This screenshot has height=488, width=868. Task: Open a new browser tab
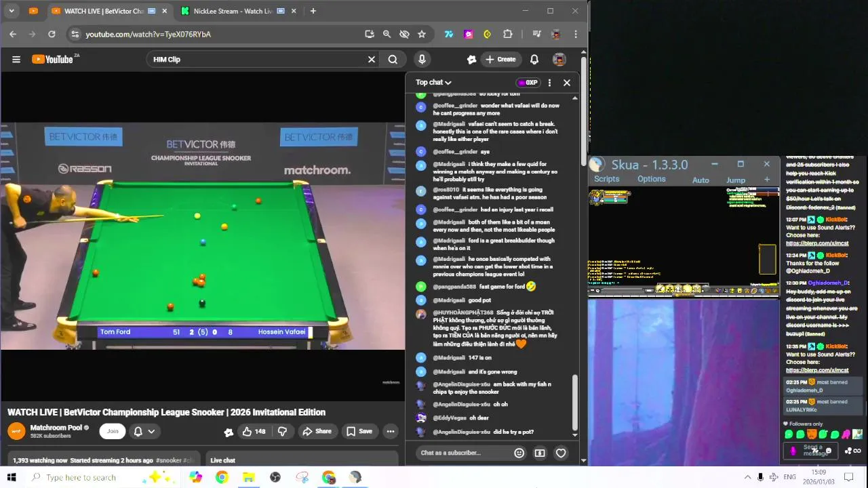tap(313, 11)
